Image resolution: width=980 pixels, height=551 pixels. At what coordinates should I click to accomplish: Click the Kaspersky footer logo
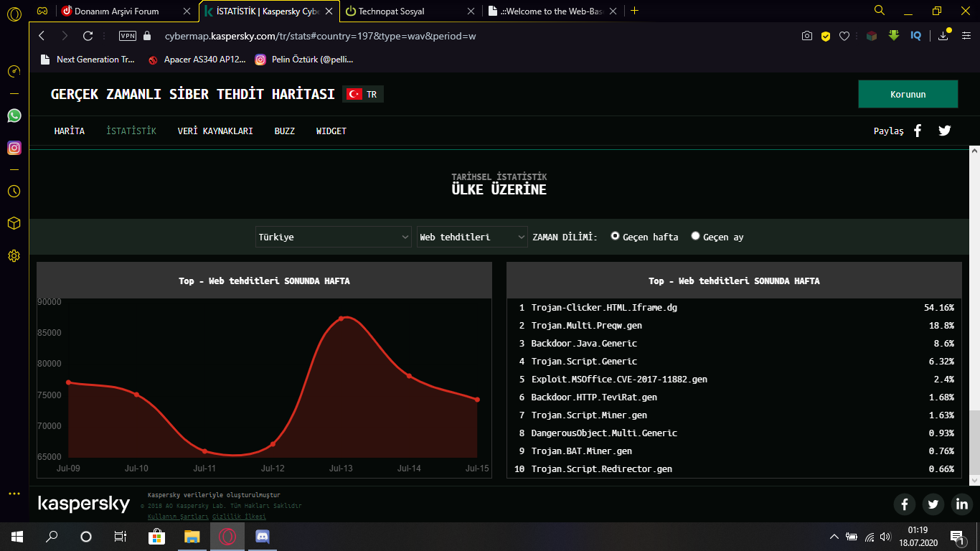tap(84, 504)
